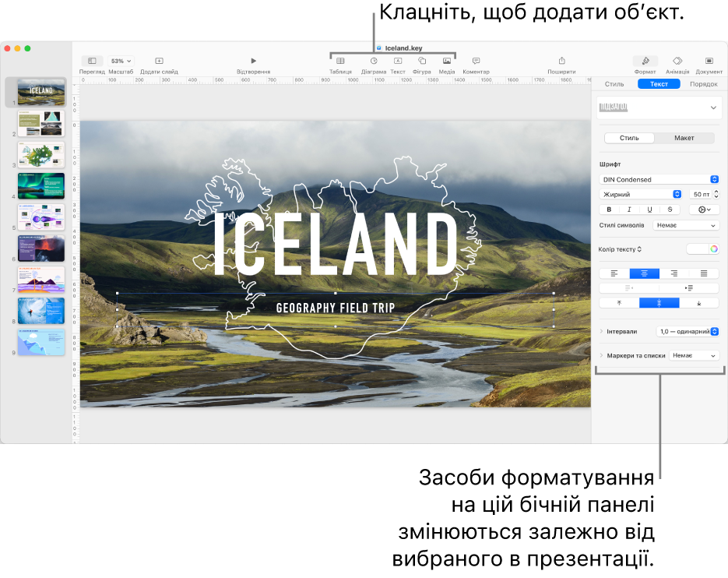Open the Анімація inspector
Viewport: 728px width, 578px height.
click(x=677, y=61)
